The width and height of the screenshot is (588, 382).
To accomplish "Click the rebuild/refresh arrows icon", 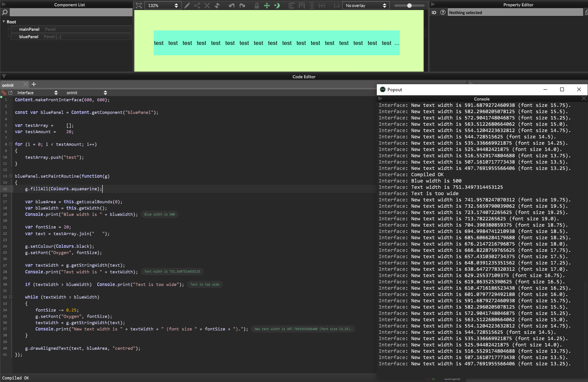I will pos(217,6).
